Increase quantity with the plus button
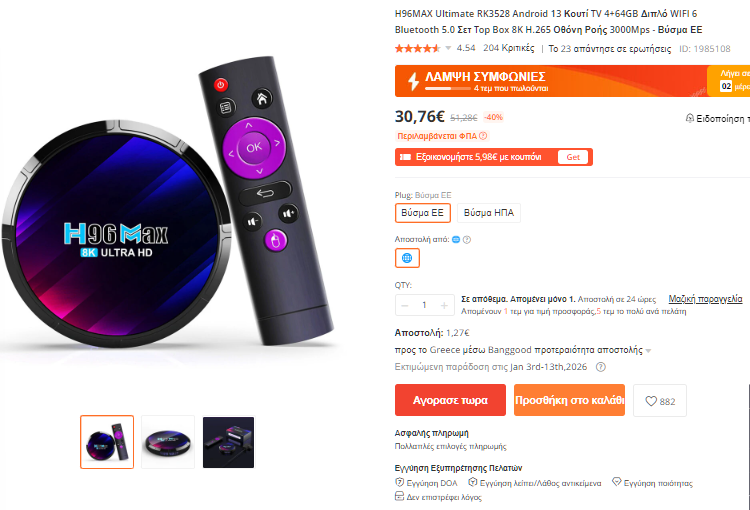The image size is (750, 510). [444, 305]
